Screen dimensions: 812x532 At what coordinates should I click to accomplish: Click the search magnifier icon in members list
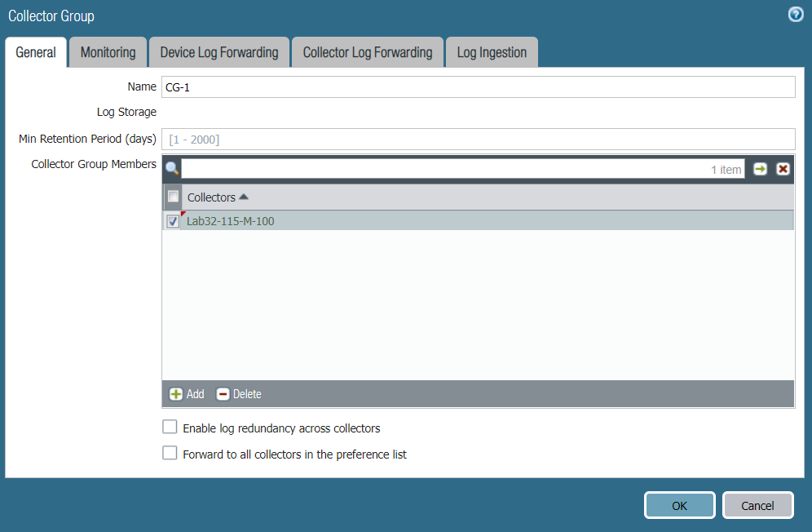pyautogui.click(x=172, y=169)
